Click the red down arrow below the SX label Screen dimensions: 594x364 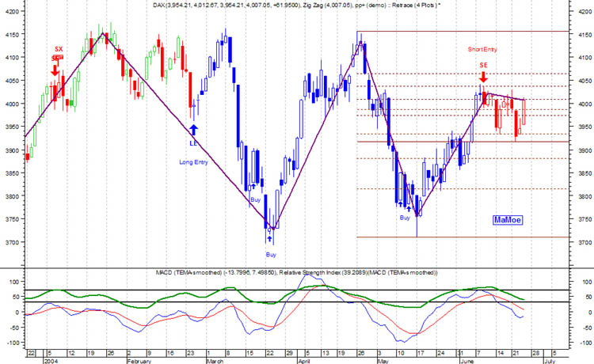[55, 70]
